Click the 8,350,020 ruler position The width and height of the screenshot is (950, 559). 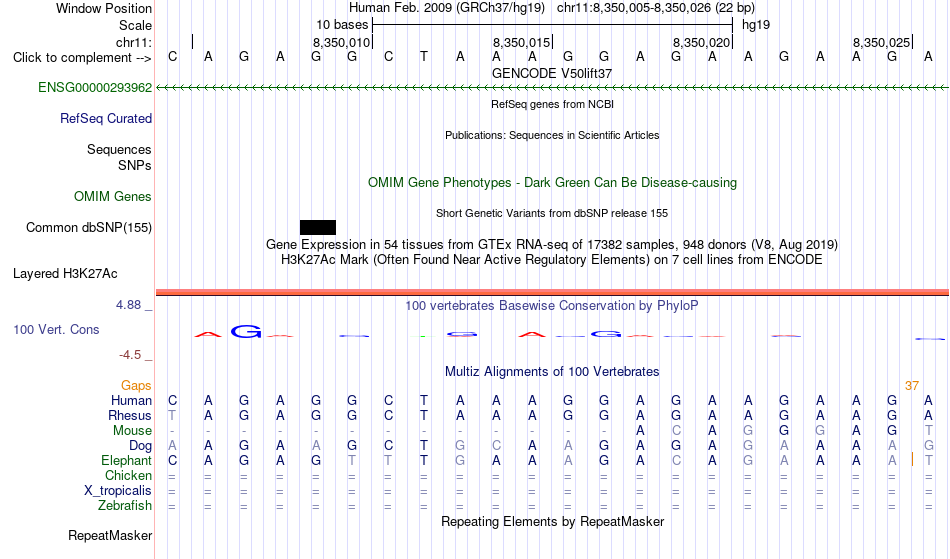(x=701, y=42)
